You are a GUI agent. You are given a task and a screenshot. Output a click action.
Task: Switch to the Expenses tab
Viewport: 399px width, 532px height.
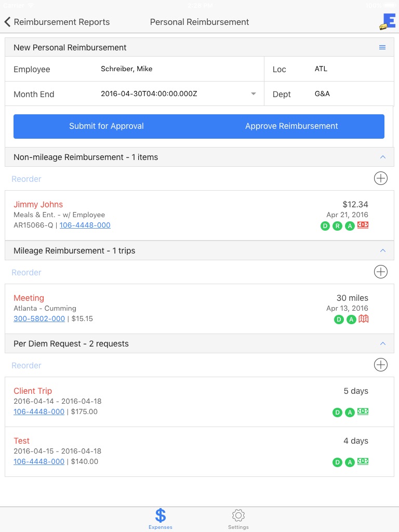click(161, 518)
